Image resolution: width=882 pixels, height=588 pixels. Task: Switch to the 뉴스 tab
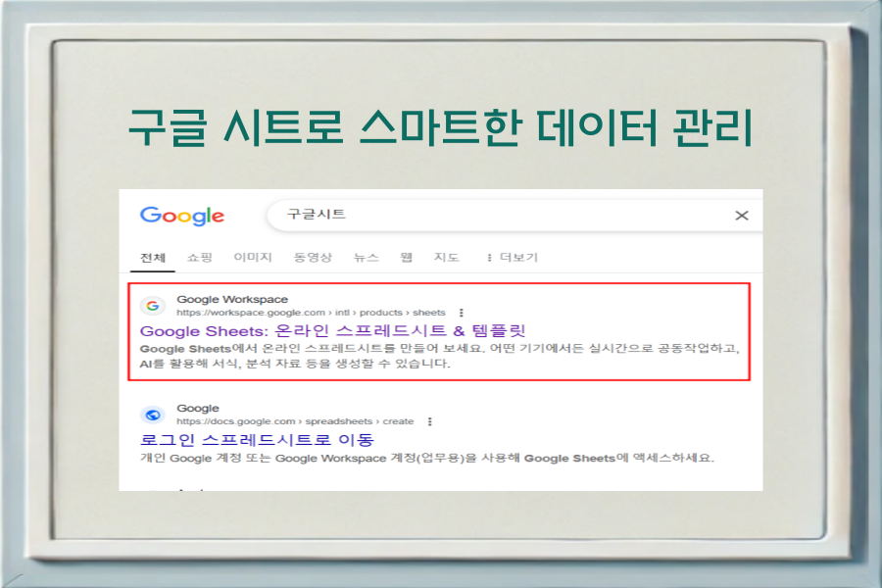[x=366, y=257]
